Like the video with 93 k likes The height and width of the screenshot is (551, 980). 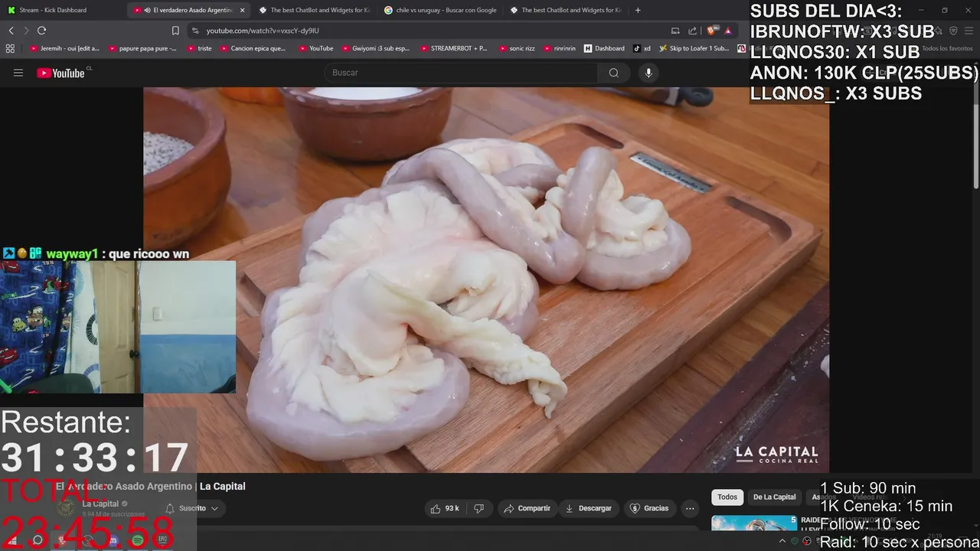445,508
